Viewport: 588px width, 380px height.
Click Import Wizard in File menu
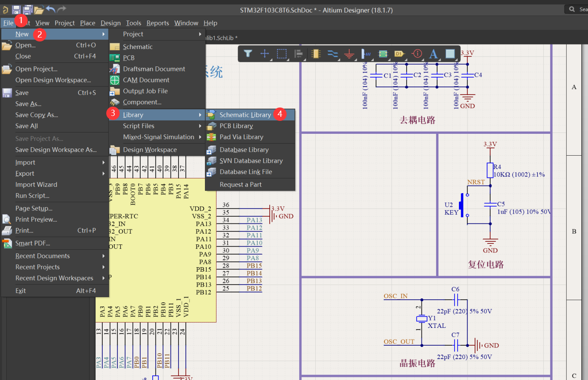36,185
